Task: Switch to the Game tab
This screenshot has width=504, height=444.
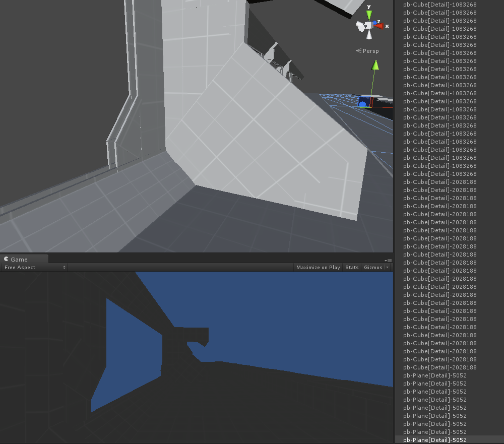Action: [x=19, y=259]
